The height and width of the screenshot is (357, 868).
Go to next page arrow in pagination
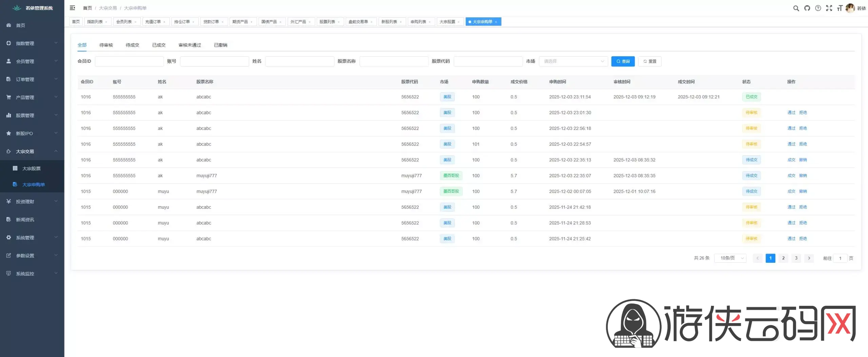point(809,258)
